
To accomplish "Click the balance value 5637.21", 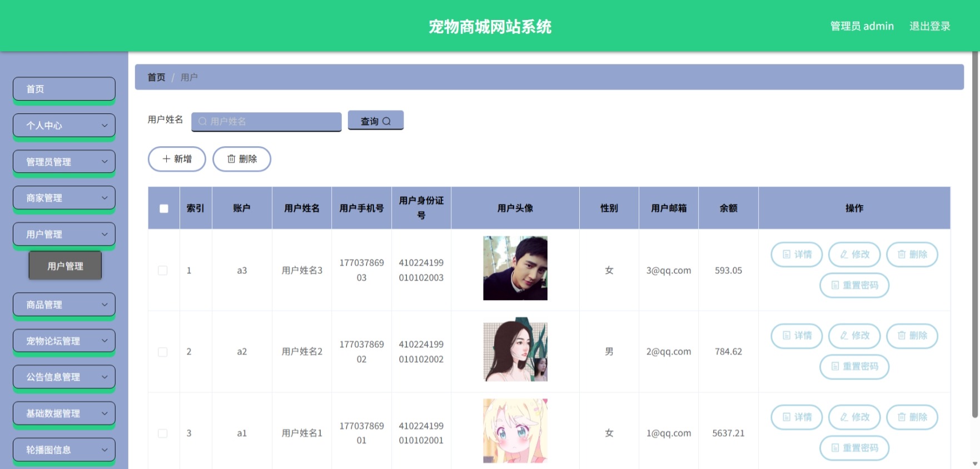I will (728, 433).
